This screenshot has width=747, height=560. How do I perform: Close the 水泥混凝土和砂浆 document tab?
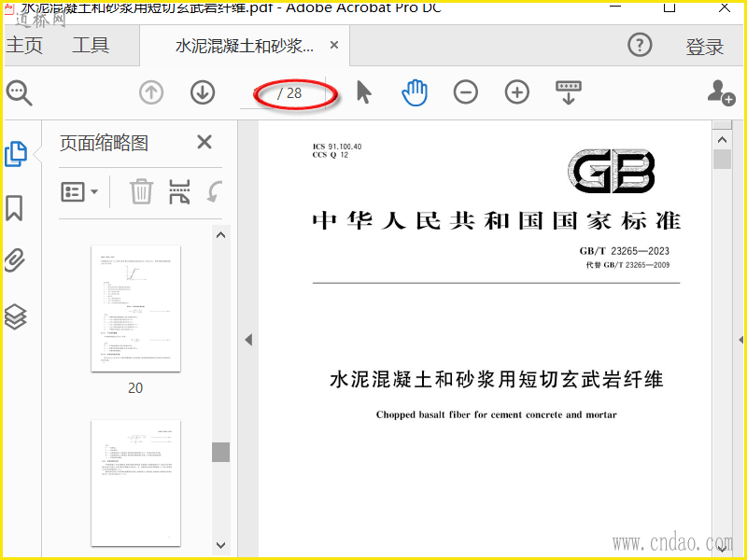point(334,45)
